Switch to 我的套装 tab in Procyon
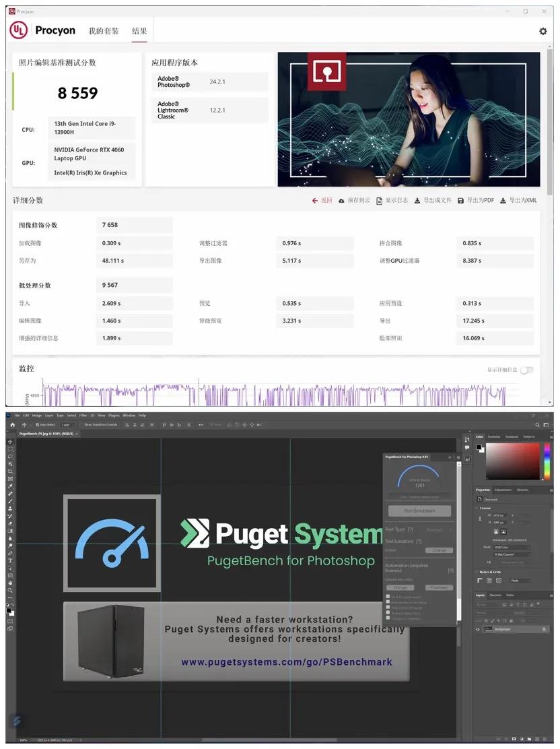This screenshot has height=749, width=560. (x=103, y=31)
